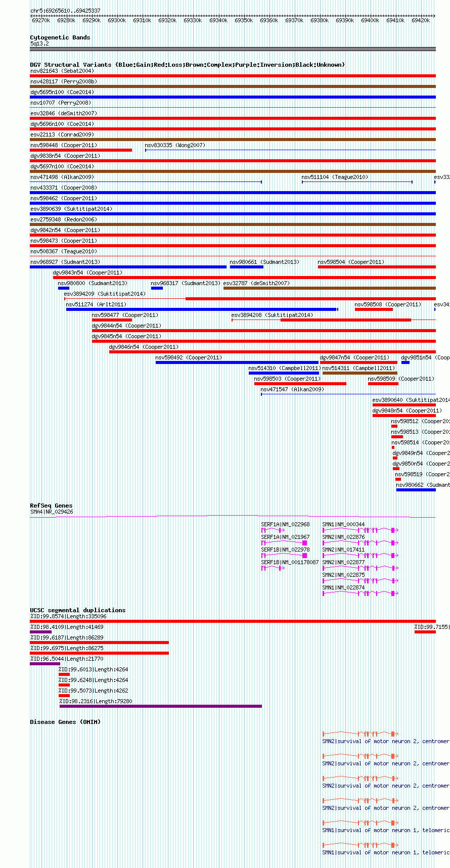
Task: Select variant nsv598508 (Cooper2011)
Action: (374, 309)
